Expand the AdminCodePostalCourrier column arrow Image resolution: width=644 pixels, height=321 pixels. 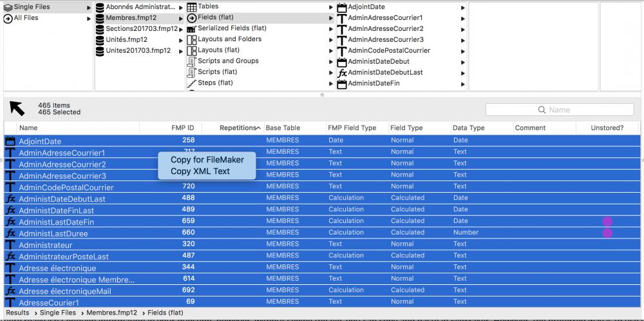pyautogui.click(x=463, y=52)
